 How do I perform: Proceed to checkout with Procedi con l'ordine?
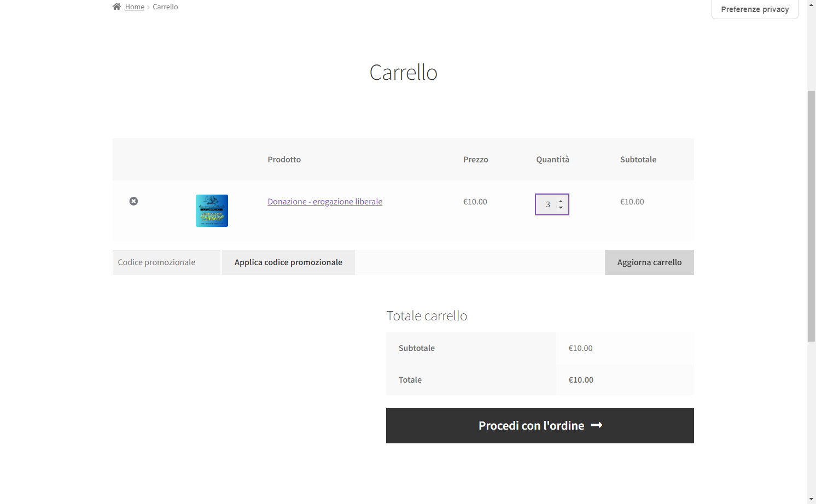[540, 425]
